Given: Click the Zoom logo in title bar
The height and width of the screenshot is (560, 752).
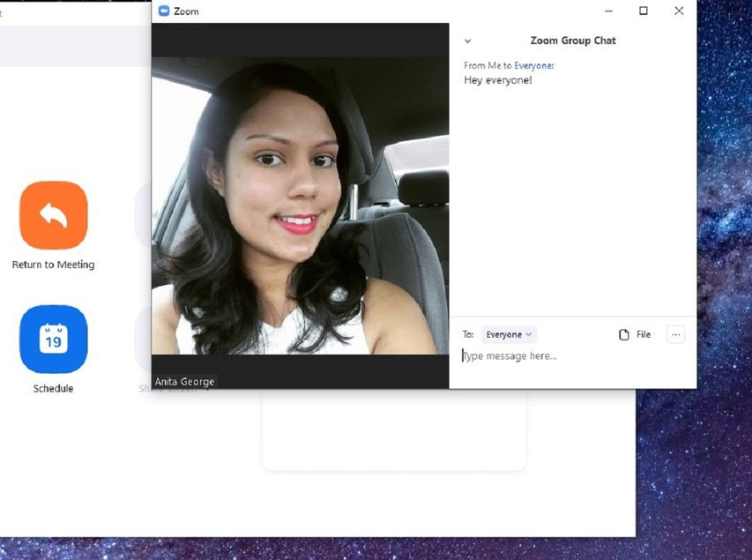Looking at the screenshot, I should pos(164,11).
